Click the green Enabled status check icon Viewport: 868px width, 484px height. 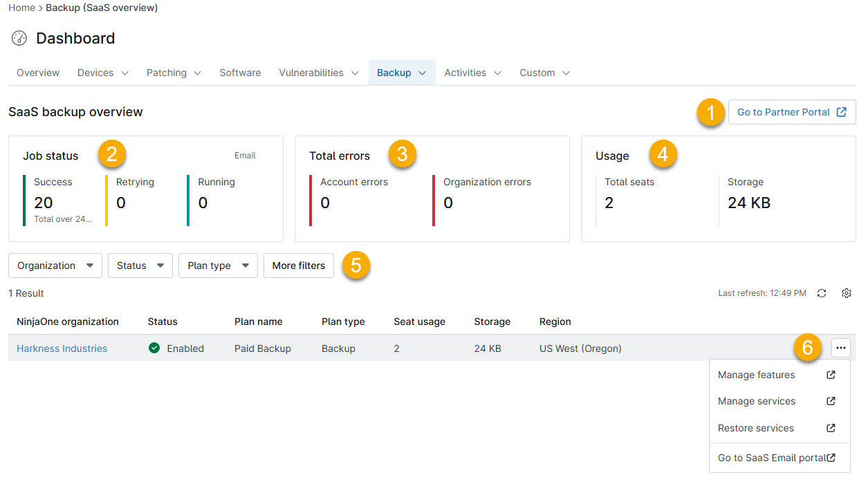coord(154,348)
